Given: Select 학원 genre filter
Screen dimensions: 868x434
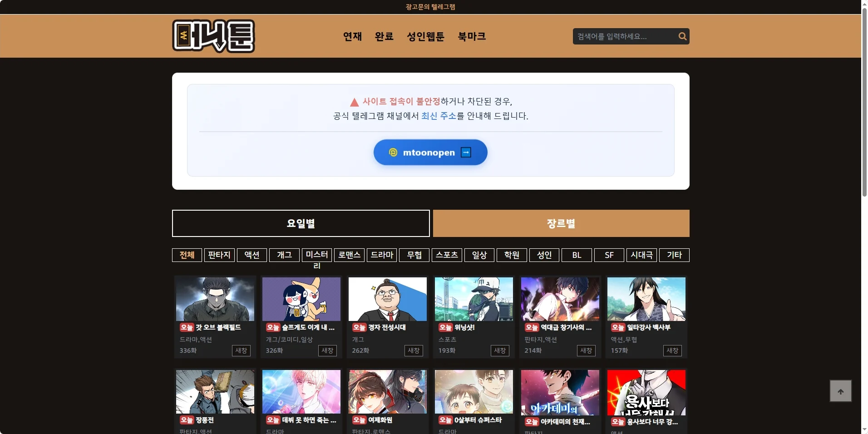Looking at the screenshot, I should tap(512, 255).
